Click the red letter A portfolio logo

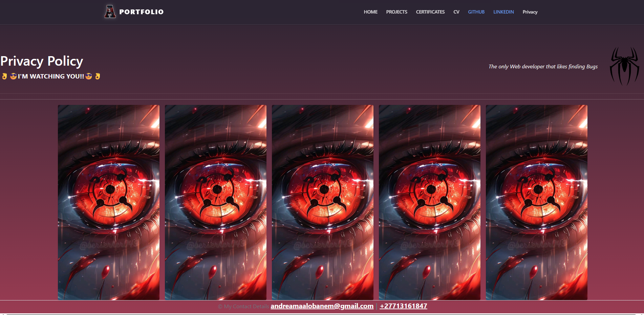click(110, 12)
